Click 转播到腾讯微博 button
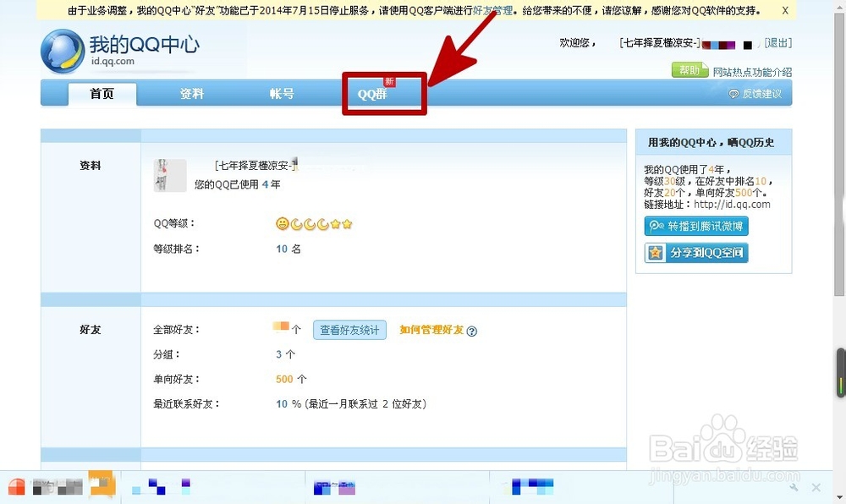 [696, 227]
